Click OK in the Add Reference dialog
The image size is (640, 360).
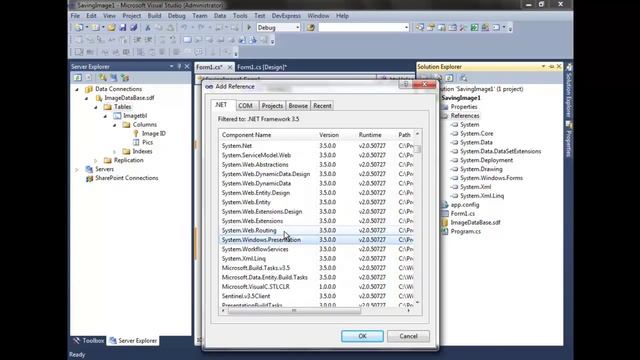coord(362,336)
